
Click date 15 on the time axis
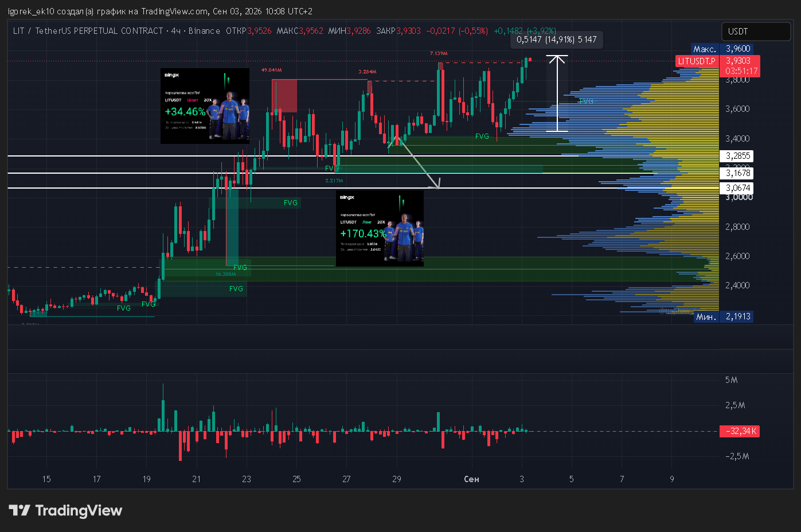coord(46,479)
